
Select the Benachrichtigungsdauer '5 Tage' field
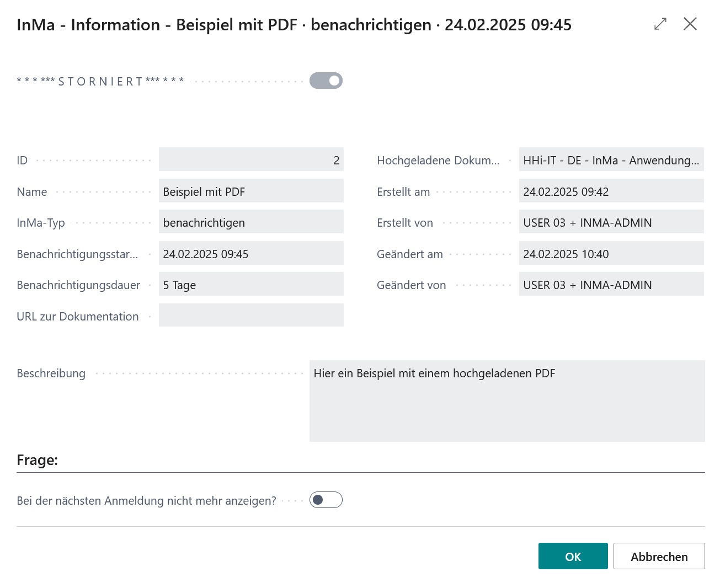tap(251, 285)
